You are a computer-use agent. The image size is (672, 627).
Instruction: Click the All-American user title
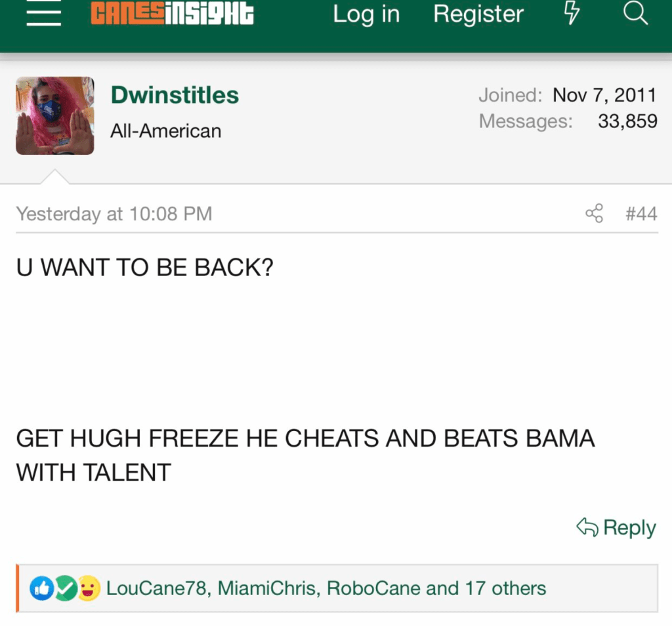point(166,131)
